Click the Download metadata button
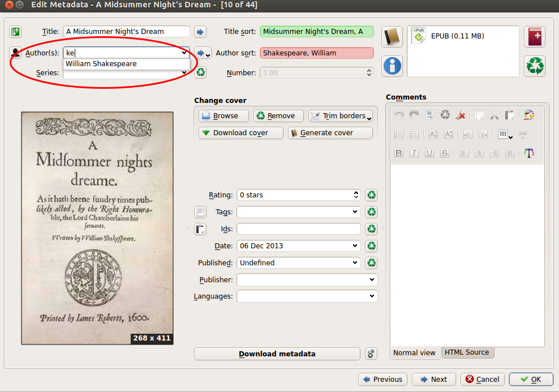The height and width of the screenshot is (392, 559). click(277, 354)
